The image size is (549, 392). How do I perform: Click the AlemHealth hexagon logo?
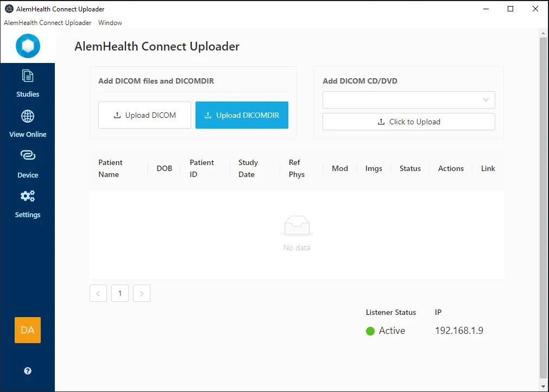(x=28, y=46)
